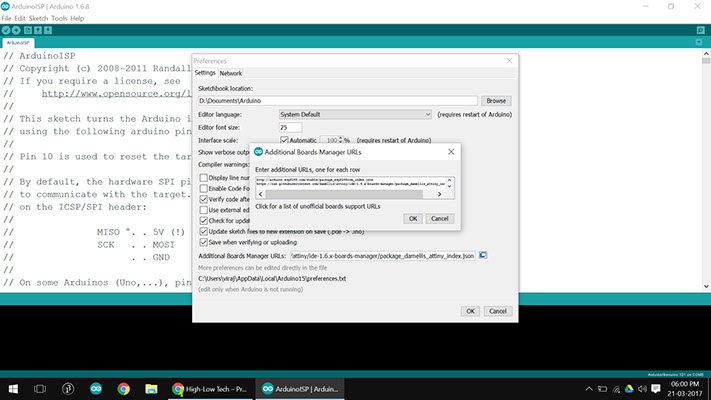The image size is (711, 400).
Task: Click the editor vertical scrollbar down arrow
Action: (706, 286)
